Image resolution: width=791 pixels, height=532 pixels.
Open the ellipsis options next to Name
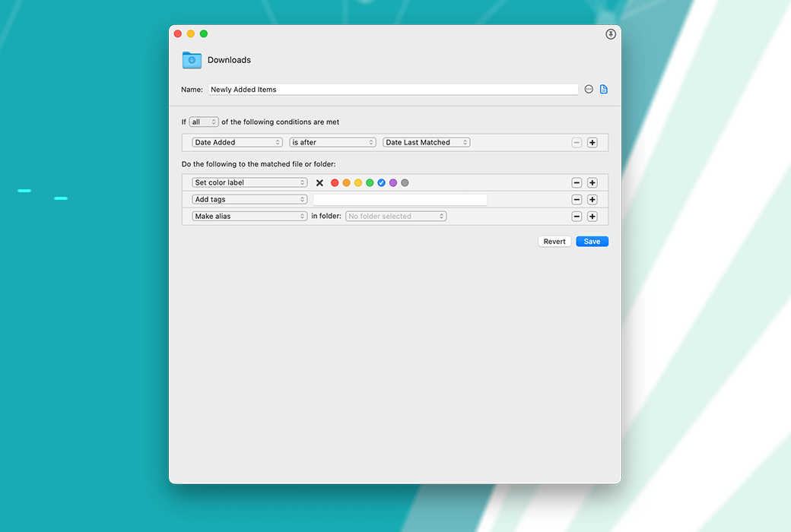point(589,90)
